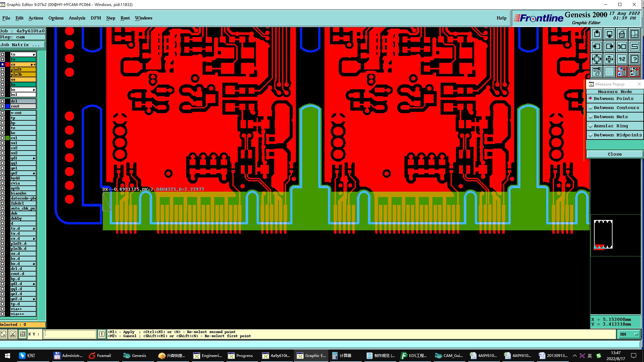
Task: Toggle the grid display icon
Action: [x=609, y=72]
